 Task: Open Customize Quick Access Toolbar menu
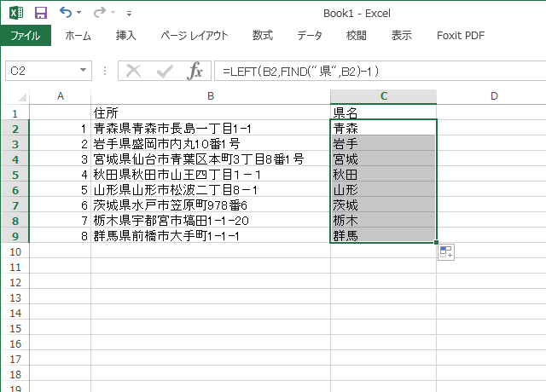tap(129, 14)
